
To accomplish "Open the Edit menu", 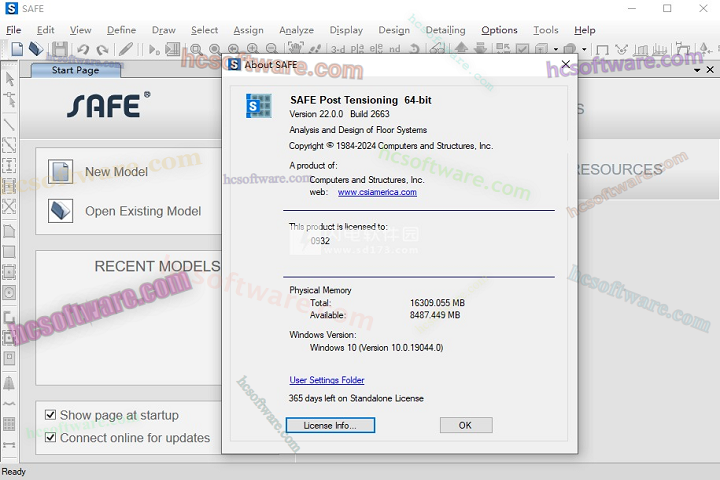I will point(45,30).
